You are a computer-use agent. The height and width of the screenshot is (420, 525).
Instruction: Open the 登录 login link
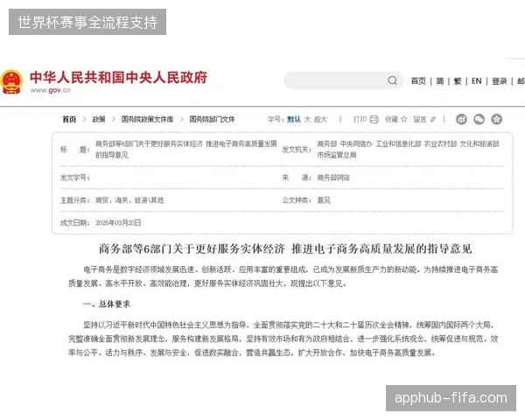(x=499, y=81)
